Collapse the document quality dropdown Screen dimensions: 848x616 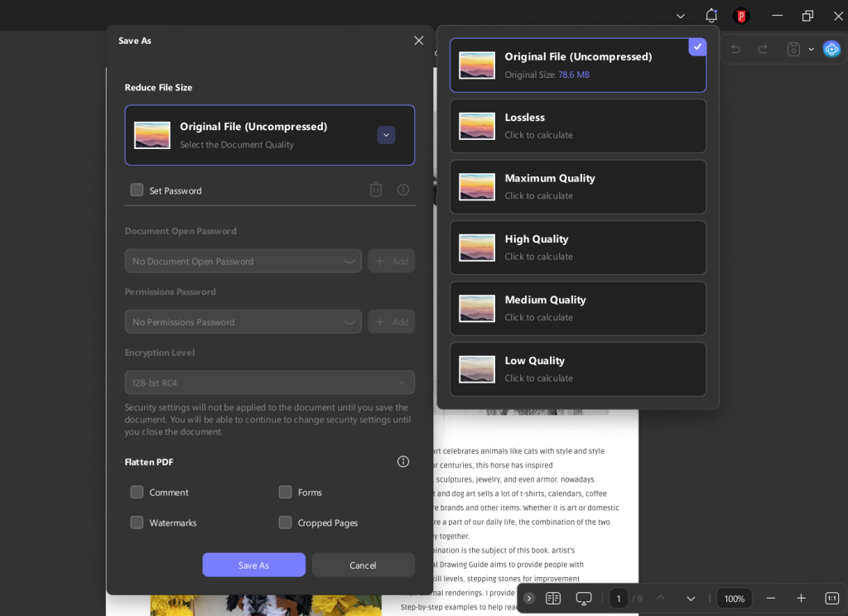tap(386, 135)
